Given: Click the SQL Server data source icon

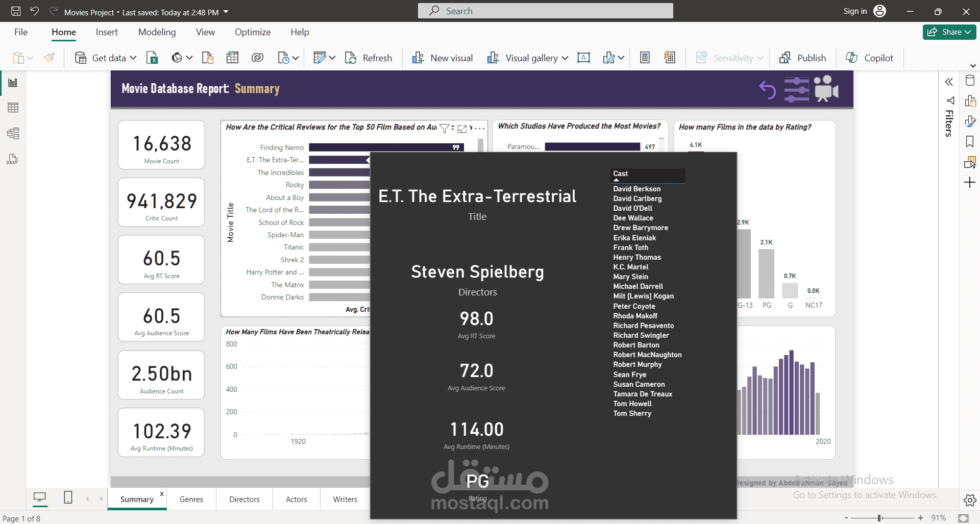Looking at the screenshot, I should pos(207,58).
